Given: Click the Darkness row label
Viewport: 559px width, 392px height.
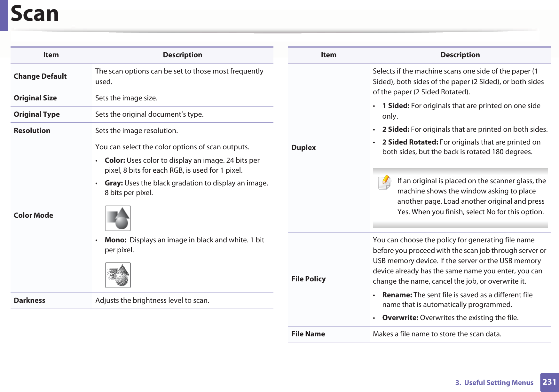Looking at the screenshot, I should [29, 301].
